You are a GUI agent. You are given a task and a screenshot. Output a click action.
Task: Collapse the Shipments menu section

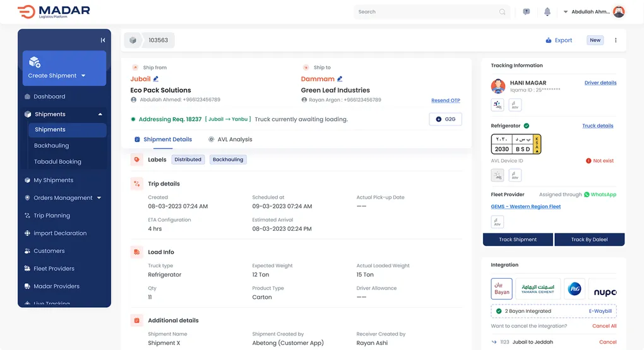coord(100,114)
